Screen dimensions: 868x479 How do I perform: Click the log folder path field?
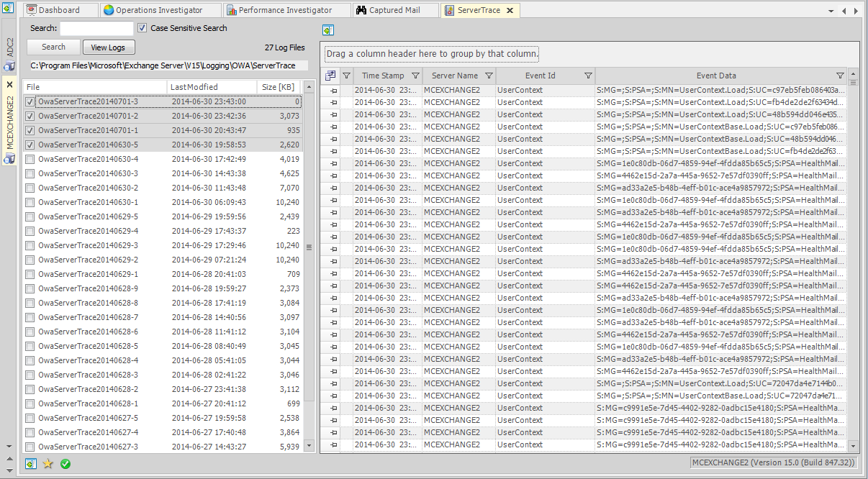(168, 65)
